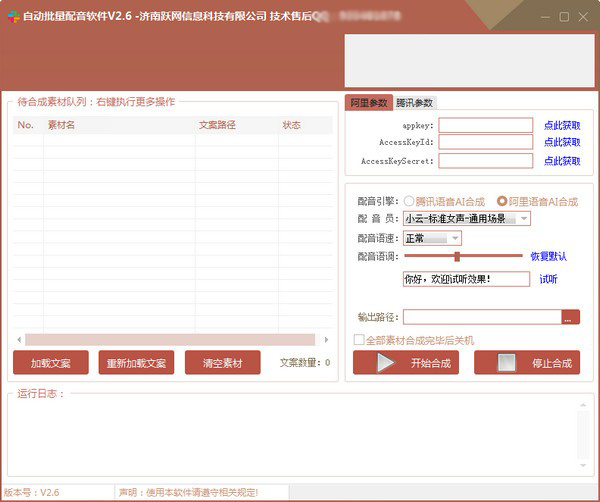Click the No. column header
Viewport: 600px width, 502px height.
28,125
